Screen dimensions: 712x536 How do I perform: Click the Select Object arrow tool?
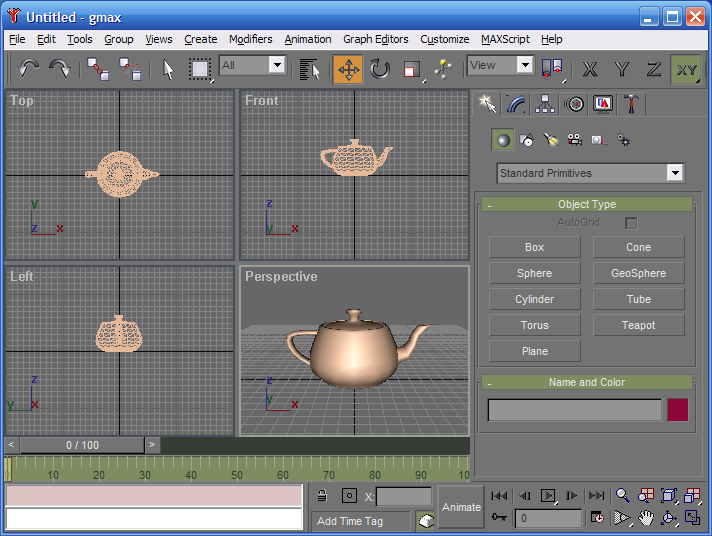coord(168,69)
